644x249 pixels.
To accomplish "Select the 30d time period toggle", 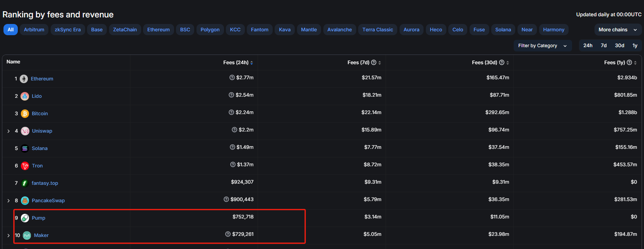I will click(620, 46).
